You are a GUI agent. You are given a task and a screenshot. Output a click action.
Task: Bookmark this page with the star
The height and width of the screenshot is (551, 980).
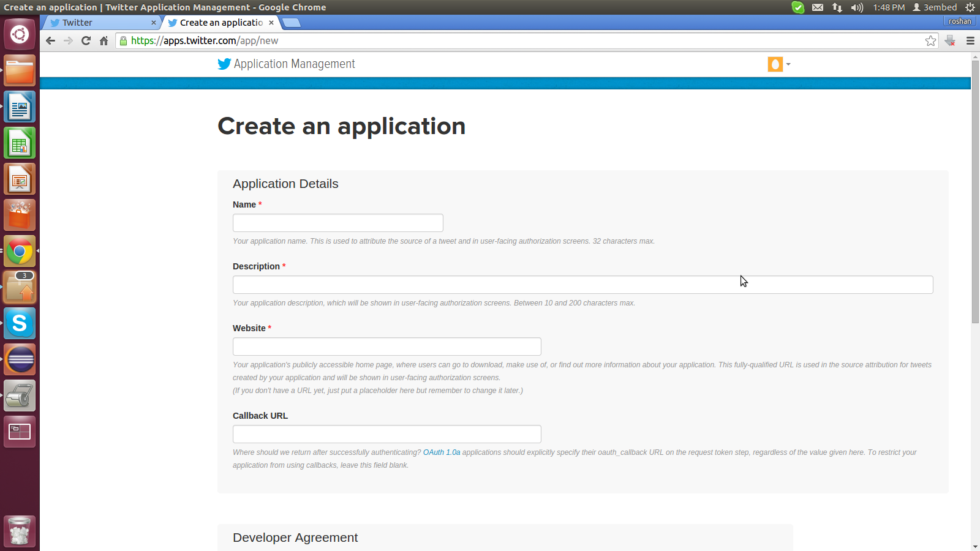click(x=930, y=41)
